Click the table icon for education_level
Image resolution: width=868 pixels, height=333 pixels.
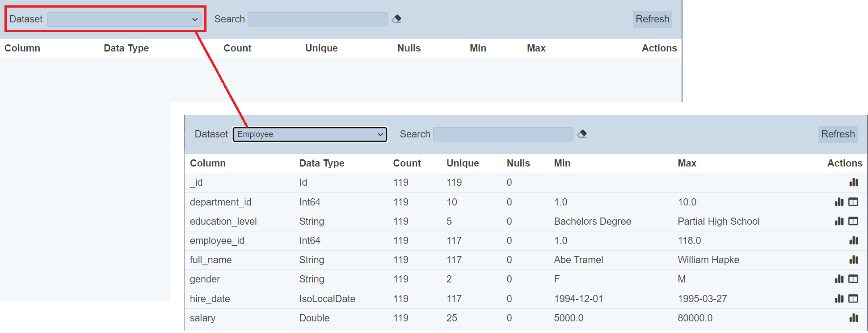pos(853,221)
